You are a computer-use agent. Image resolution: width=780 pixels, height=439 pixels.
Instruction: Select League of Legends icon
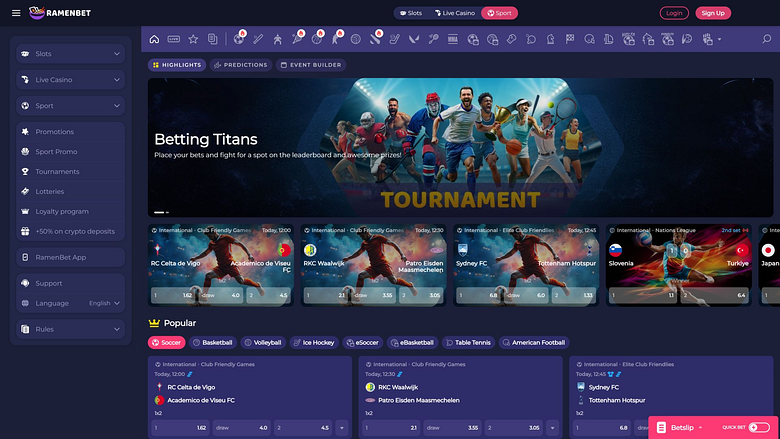point(609,39)
